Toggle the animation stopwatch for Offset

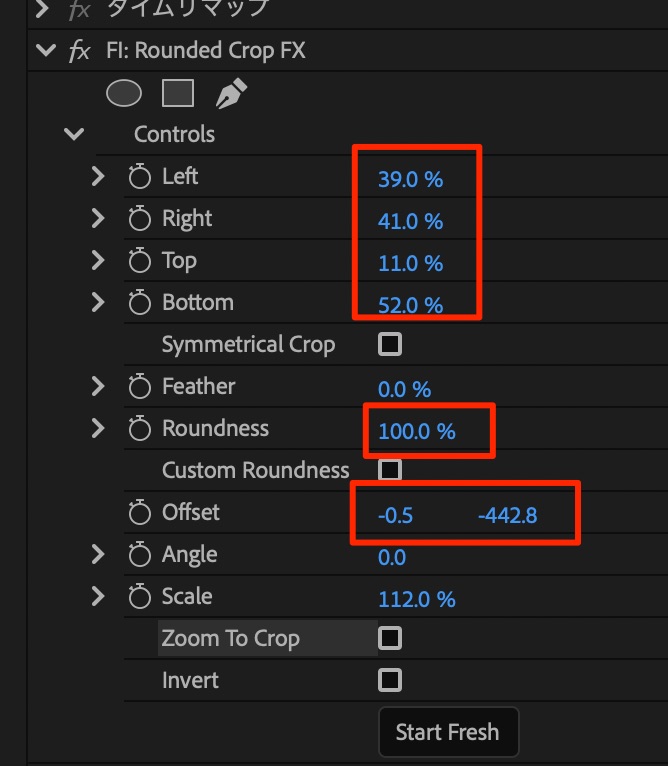139,514
